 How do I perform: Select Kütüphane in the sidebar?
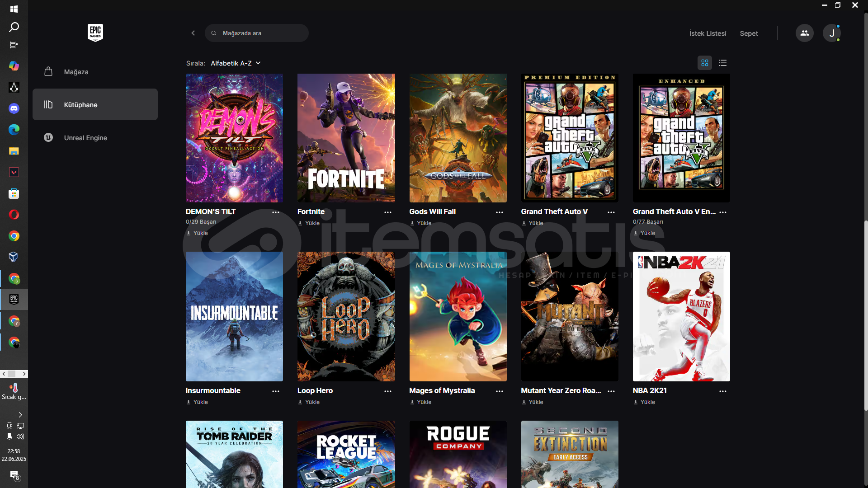pyautogui.click(x=95, y=104)
